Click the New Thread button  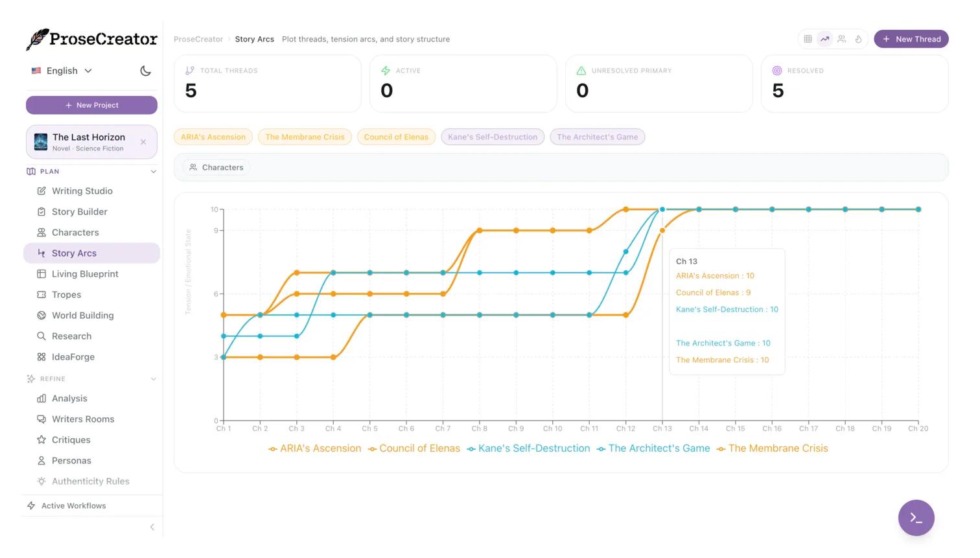pyautogui.click(x=911, y=39)
